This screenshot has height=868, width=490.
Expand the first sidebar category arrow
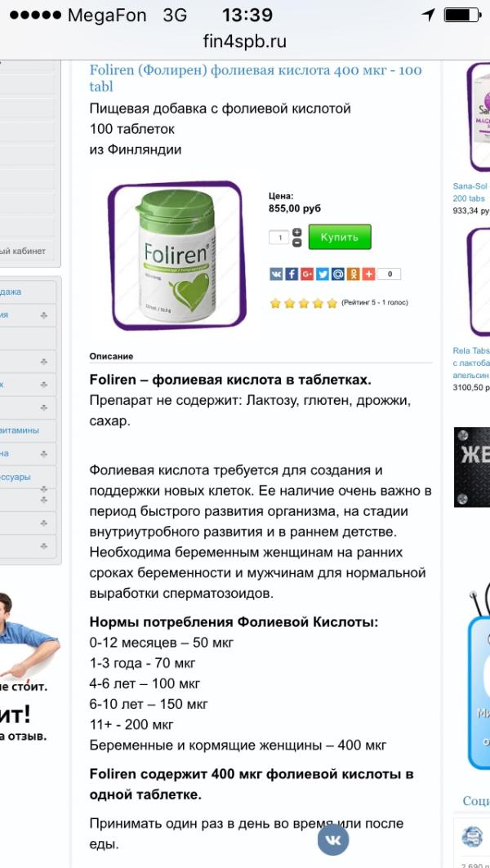point(44,315)
